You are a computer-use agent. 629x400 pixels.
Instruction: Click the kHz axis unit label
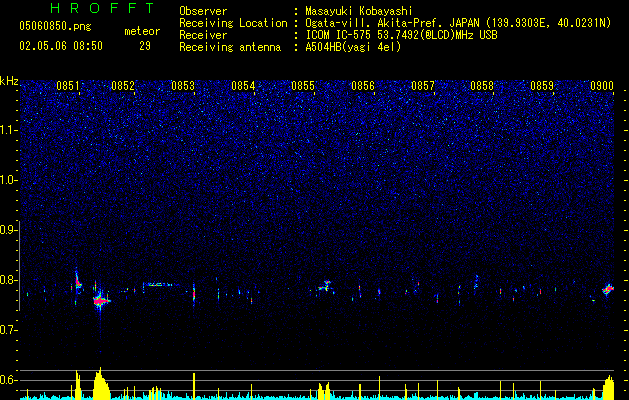(x=9, y=81)
